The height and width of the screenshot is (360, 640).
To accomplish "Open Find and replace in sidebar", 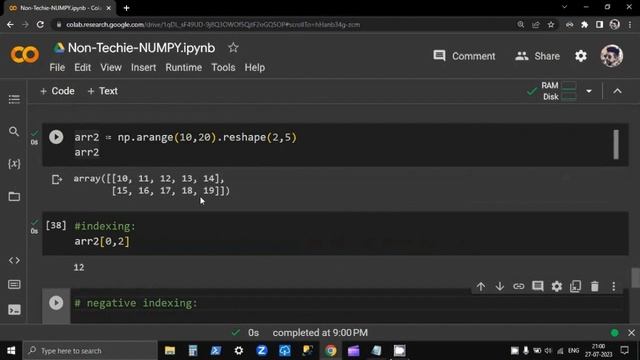I will click(x=14, y=131).
